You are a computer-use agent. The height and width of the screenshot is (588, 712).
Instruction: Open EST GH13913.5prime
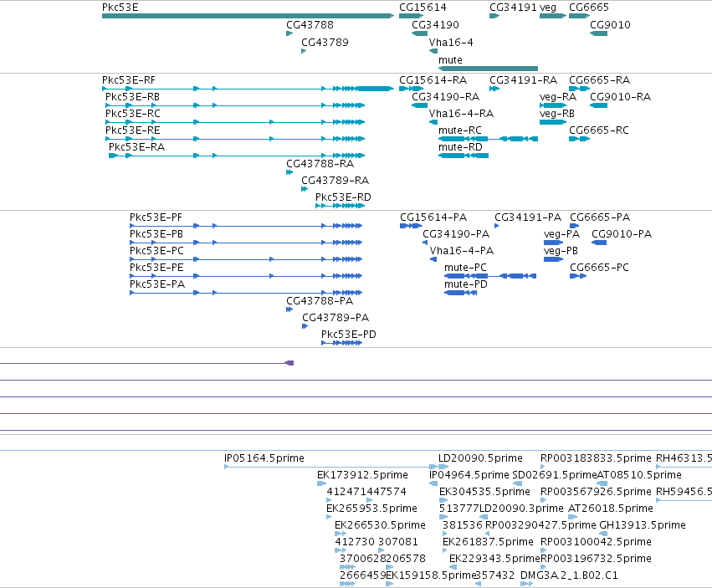[x=643, y=525]
